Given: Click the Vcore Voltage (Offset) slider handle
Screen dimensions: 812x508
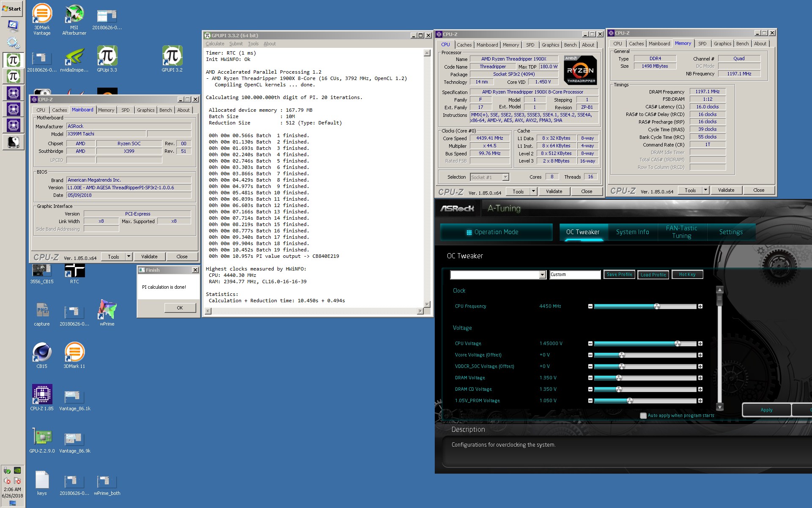Looking at the screenshot, I should 622,355.
